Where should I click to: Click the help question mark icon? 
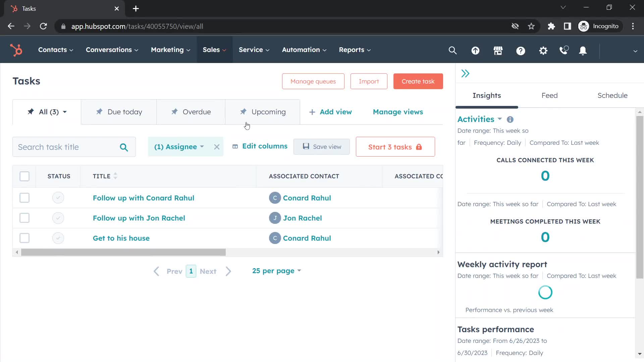click(521, 50)
